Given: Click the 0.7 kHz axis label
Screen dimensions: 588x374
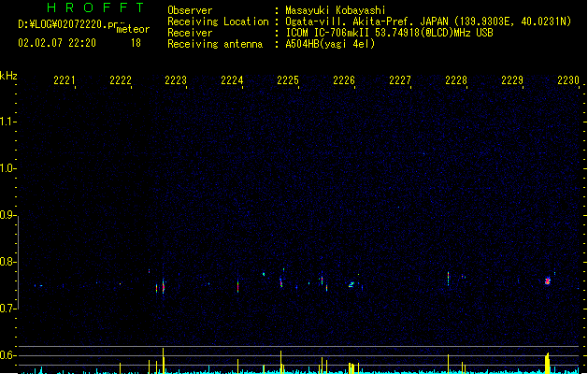Looking at the screenshot, I should [7, 309].
